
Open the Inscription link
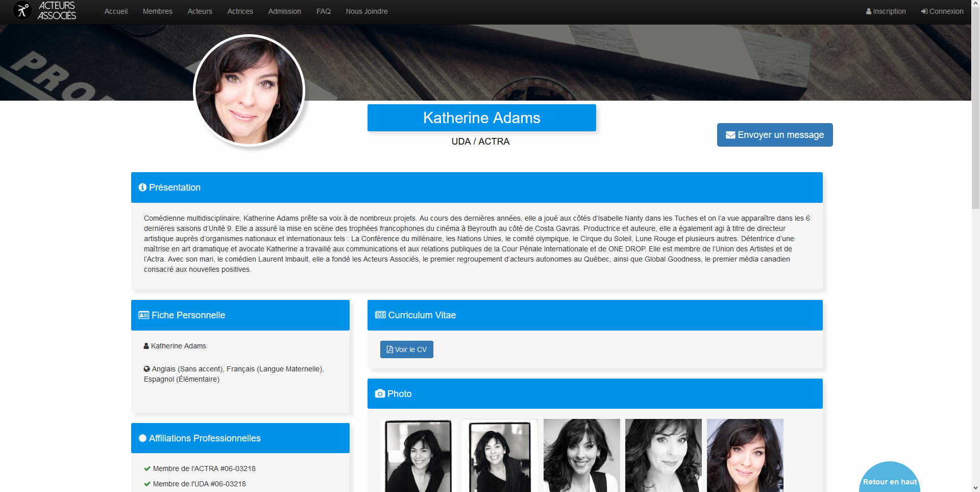886,11
